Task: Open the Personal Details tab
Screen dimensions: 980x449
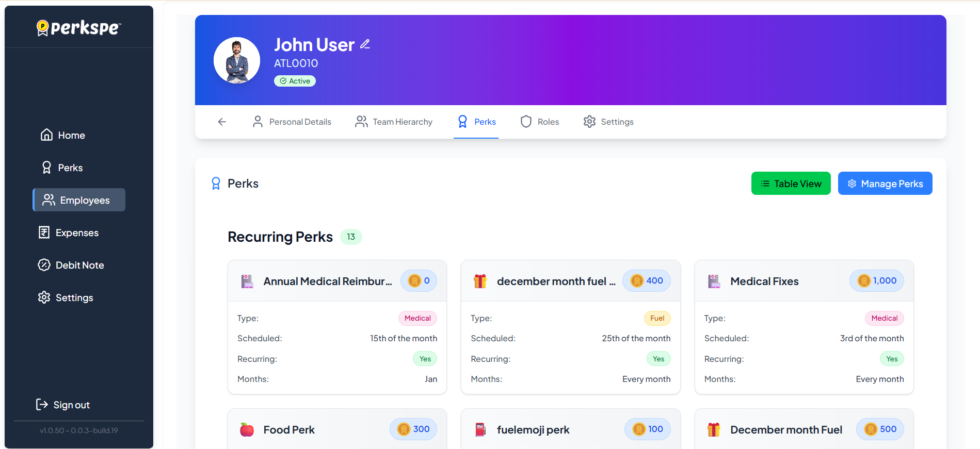Action: tap(292, 122)
